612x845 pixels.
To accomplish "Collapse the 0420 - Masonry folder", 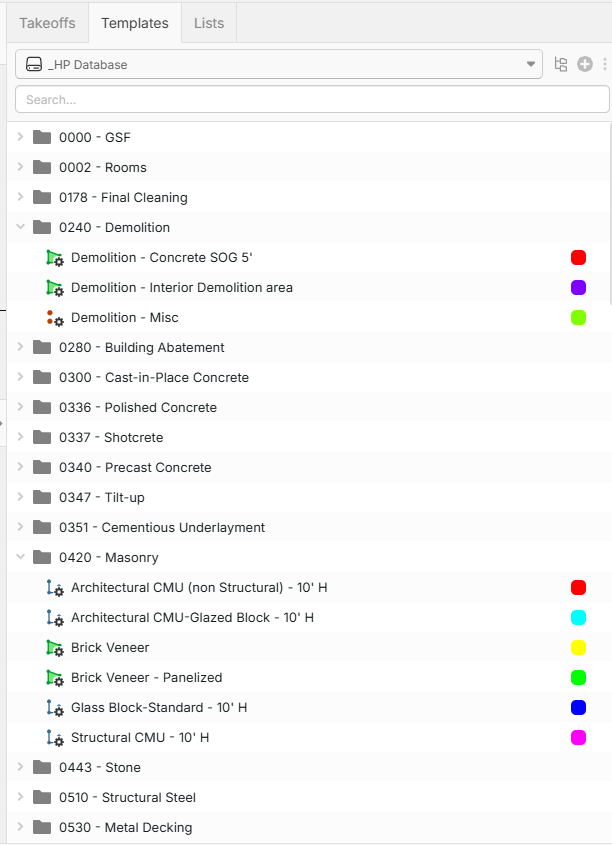I will pos(20,558).
